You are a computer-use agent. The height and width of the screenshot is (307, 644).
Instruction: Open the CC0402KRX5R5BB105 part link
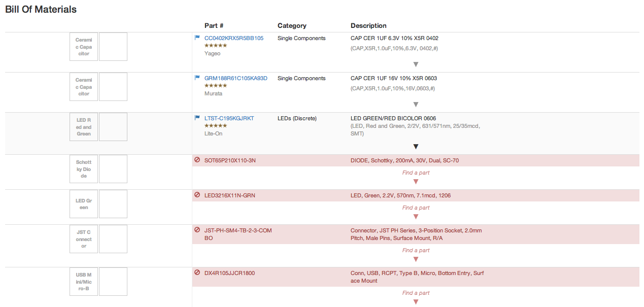point(233,38)
